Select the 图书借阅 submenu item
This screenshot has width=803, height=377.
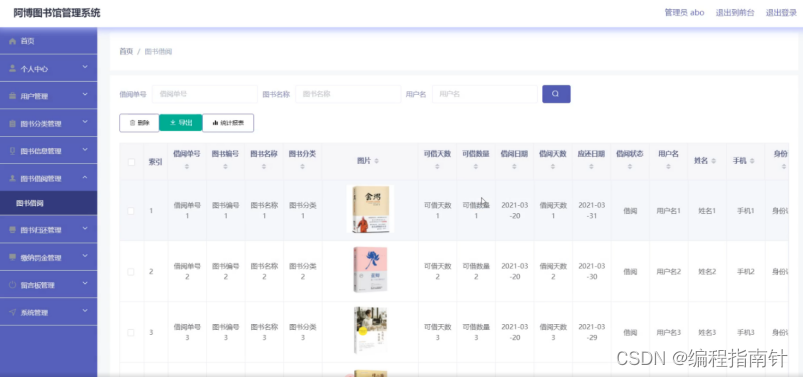point(48,203)
